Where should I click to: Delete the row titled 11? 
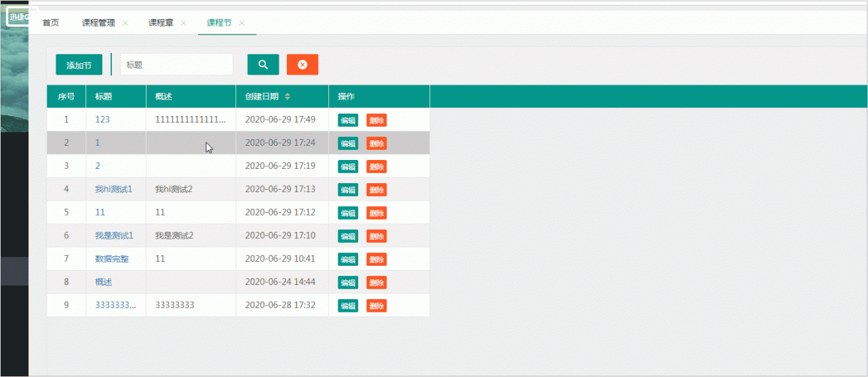click(376, 213)
